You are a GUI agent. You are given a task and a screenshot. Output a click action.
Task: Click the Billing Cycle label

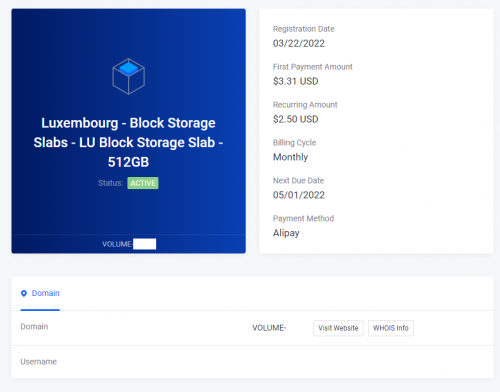point(294,143)
